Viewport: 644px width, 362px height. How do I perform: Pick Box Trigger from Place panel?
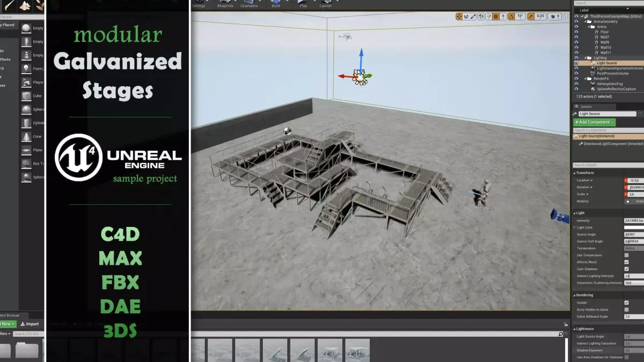point(33,164)
